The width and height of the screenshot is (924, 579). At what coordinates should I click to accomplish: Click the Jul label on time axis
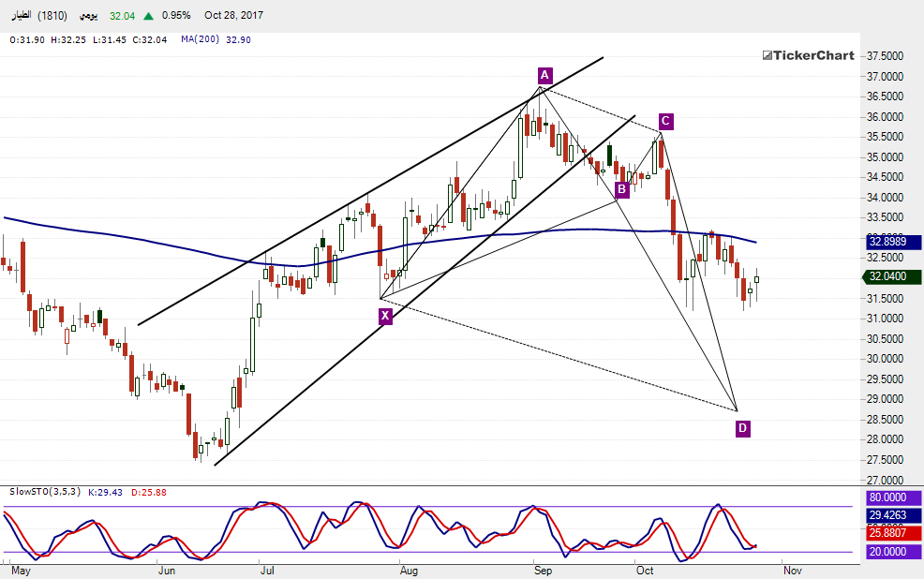[x=267, y=569]
